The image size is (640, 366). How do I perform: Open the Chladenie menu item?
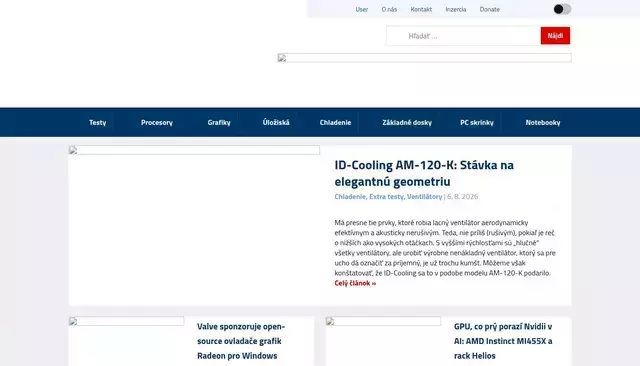pyautogui.click(x=335, y=122)
